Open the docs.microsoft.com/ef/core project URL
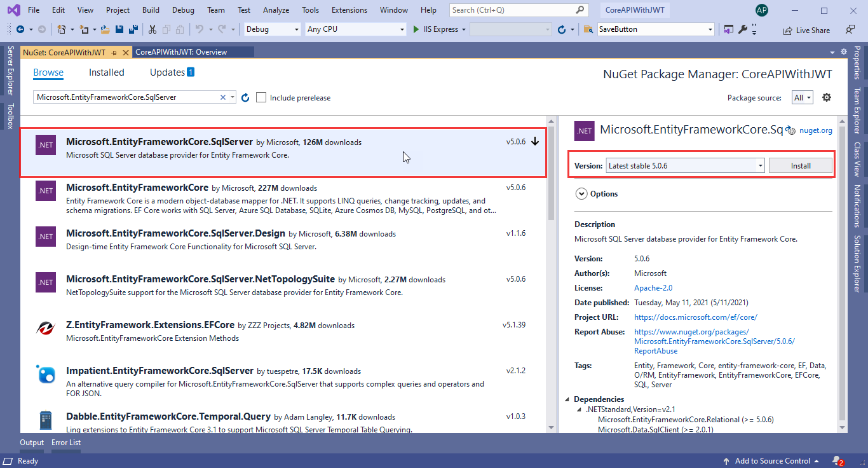 tap(696, 317)
